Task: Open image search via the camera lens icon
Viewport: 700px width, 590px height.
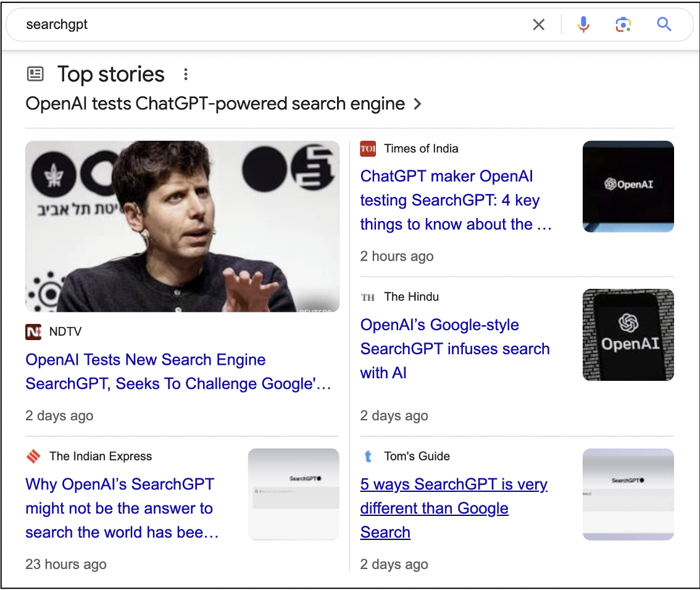Action: tap(623, 25)
